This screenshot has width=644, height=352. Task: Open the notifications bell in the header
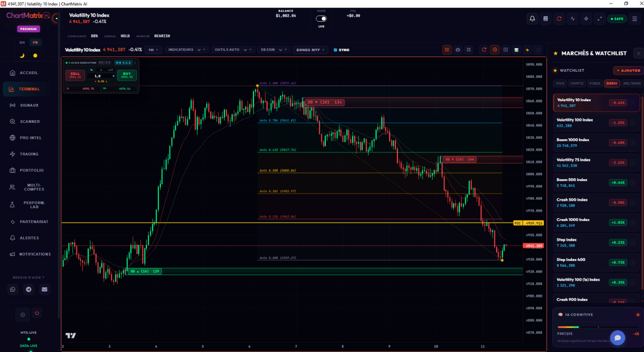[532, 19]
